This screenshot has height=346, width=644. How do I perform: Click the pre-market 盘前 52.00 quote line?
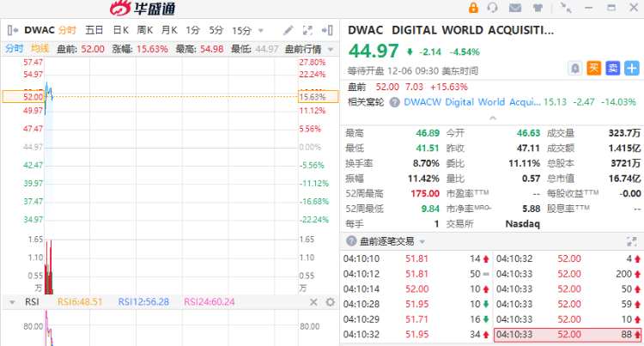pyautogui.click(x=408, y=87)
